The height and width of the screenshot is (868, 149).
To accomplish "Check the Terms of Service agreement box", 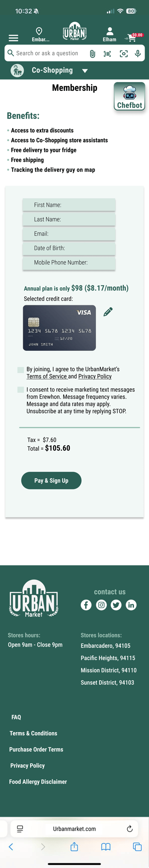I will (21, 370).
